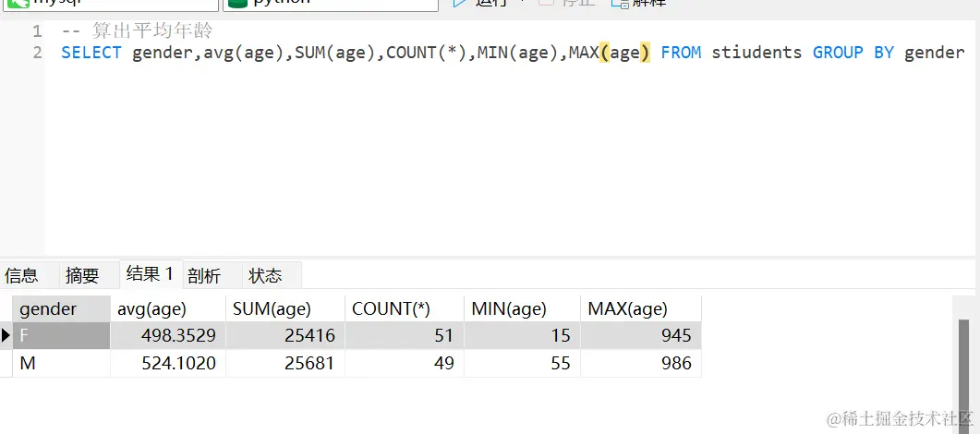Click the BY keyword in the query
The height and width of the screenshot is (434, 980).
(x=884, y=53)
